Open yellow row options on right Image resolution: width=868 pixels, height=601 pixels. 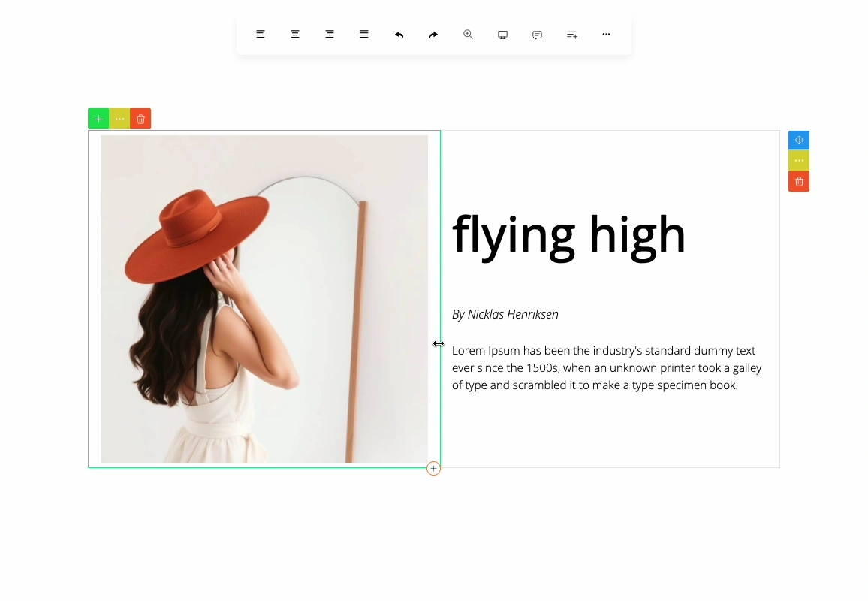(799, 161)
